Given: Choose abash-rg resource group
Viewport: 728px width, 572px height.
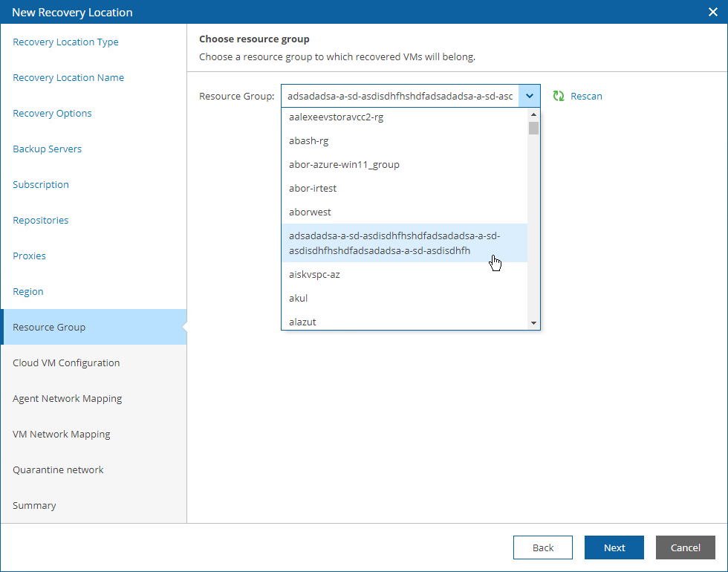Looking at the screenshot, I should coord(309,141).
